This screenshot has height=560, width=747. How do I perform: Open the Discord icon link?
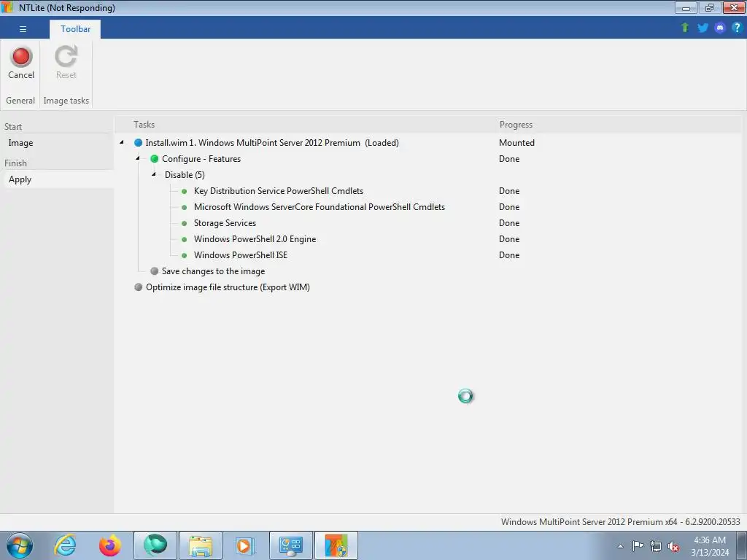pyautogui.click(x=720, y=28)
